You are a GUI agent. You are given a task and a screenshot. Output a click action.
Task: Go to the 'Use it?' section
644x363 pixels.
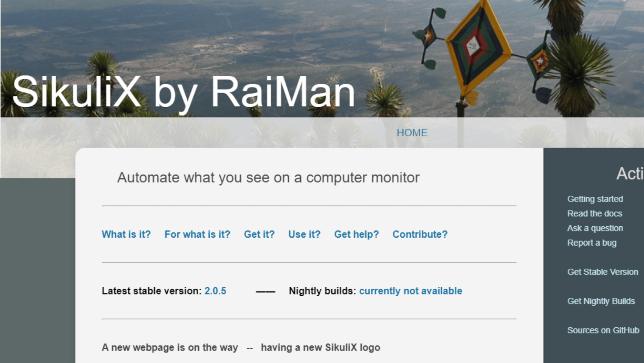(x=304, y=235)
